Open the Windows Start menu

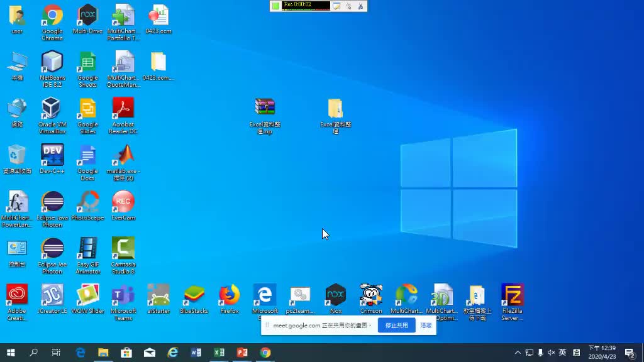click(11, 353)
